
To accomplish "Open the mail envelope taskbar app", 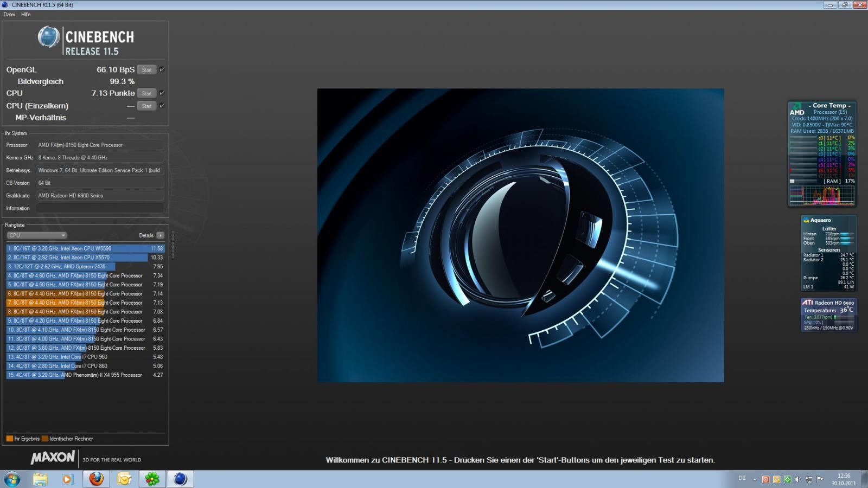I will (x=124, y=479).
